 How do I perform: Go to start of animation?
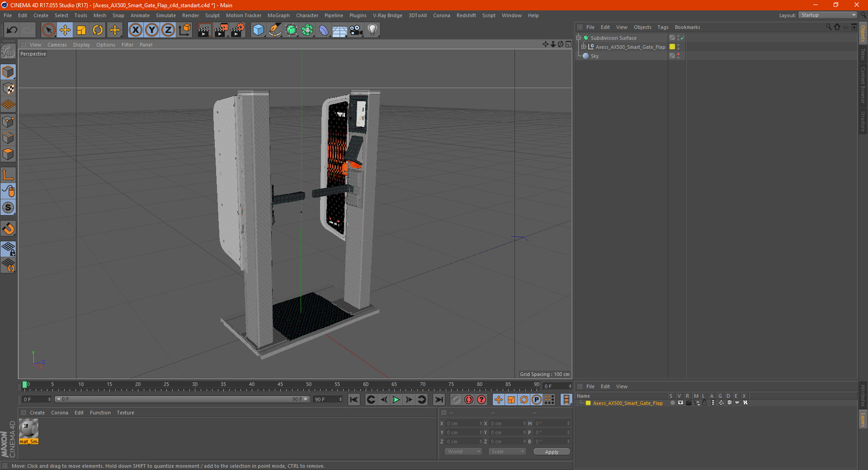point(354,399)
